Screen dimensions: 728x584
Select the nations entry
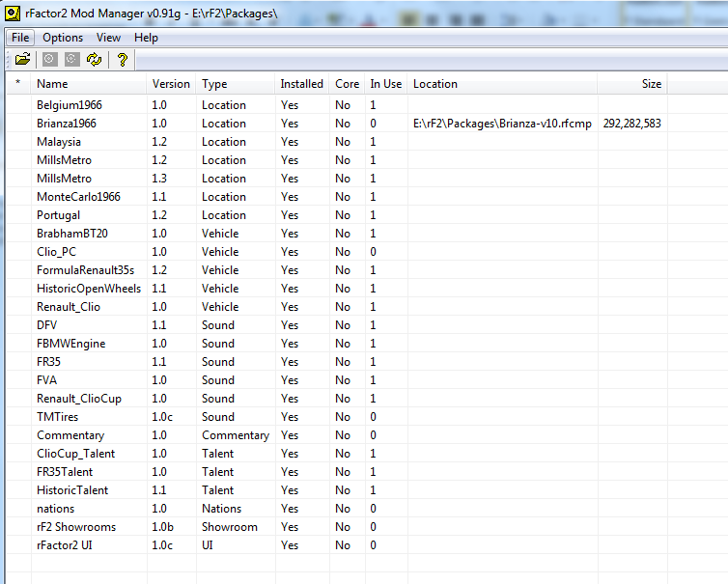(x=55, y=509)
